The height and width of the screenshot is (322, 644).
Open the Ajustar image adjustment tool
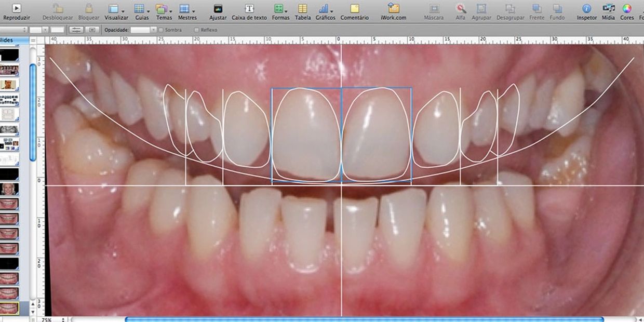[x=218, y=9]
